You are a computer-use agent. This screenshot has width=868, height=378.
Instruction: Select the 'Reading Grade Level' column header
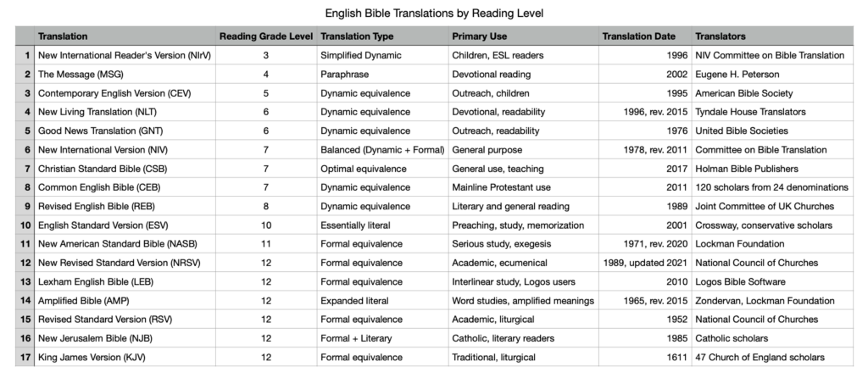[x=266, y=36]
